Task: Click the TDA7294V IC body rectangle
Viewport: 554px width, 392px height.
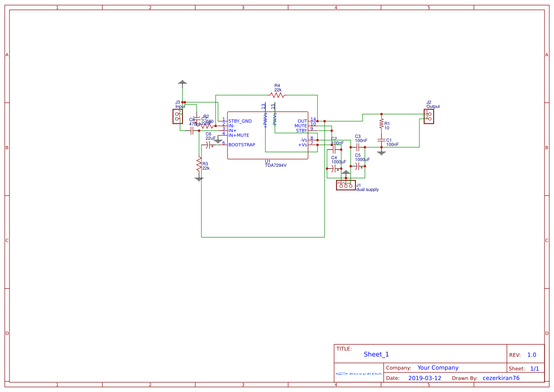Action: tap(267, 136)
